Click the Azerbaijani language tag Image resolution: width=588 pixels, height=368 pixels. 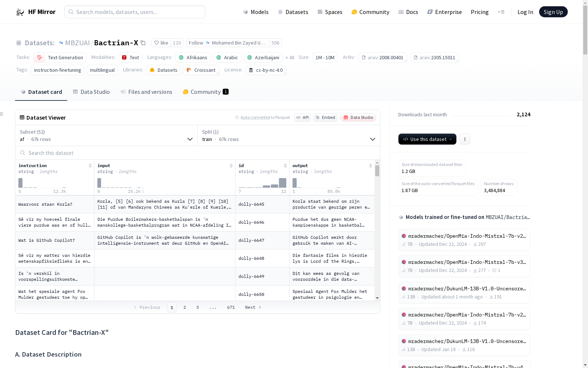tap(263, 57)
